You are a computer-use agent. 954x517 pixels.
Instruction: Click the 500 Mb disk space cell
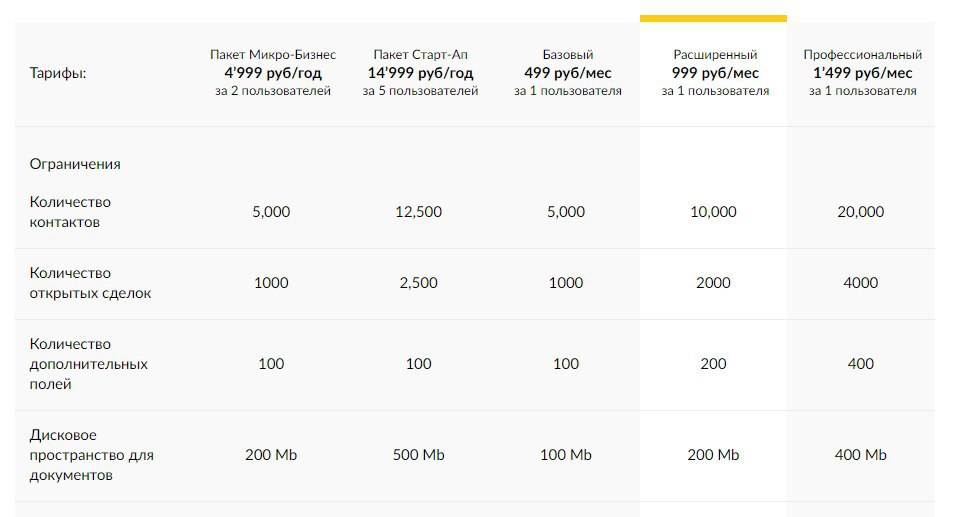[x=419, y=455]
